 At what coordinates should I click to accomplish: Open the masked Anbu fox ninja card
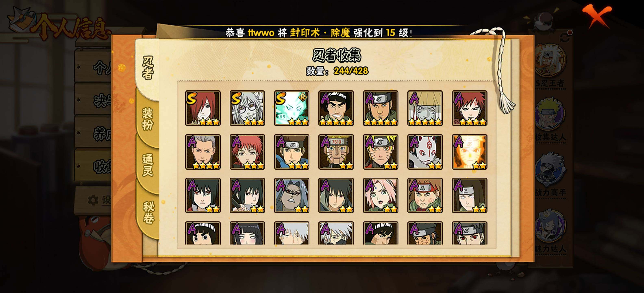[425, 152]
